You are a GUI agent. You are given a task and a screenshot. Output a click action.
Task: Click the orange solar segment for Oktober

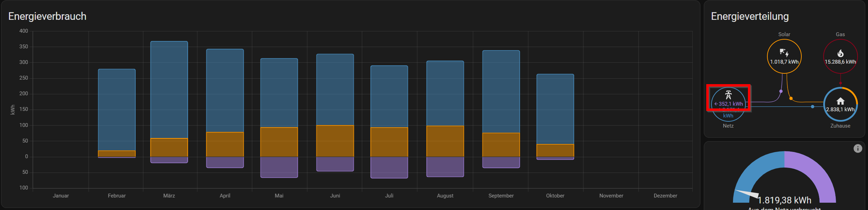[555, 151]
